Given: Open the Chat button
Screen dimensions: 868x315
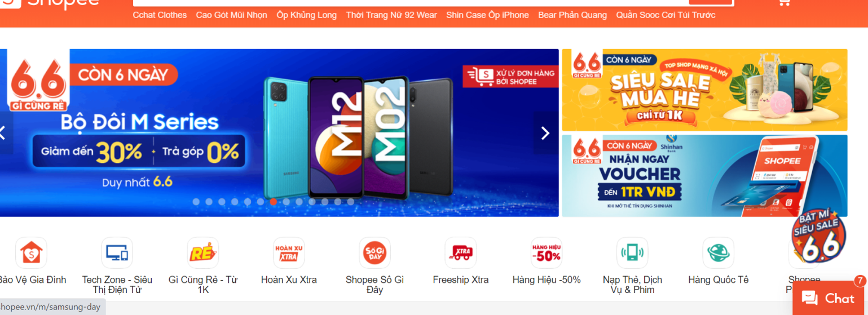Looking at the screenshot, I should point(830,298).
